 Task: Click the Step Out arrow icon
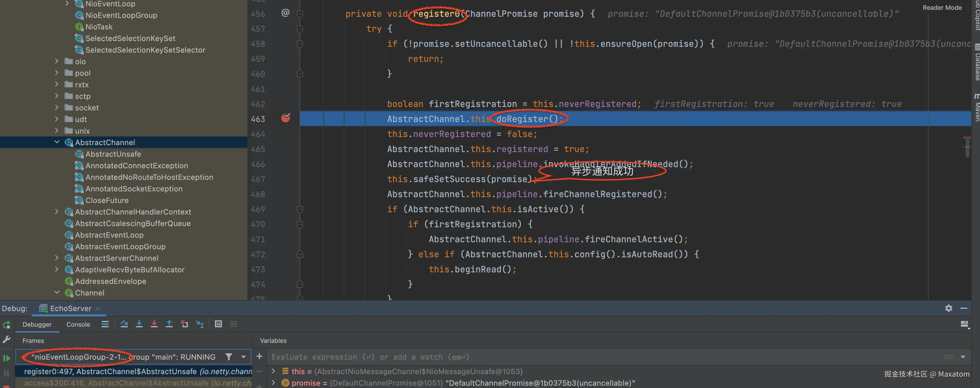tap(169, 324)
